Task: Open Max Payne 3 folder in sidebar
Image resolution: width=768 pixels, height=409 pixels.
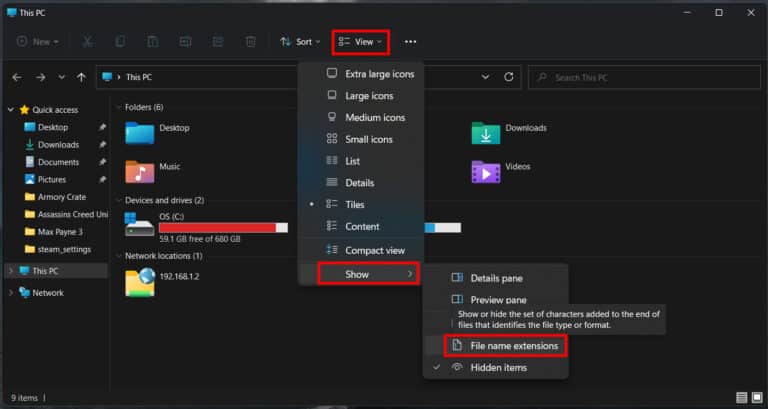Action: [x=60, y=232]
